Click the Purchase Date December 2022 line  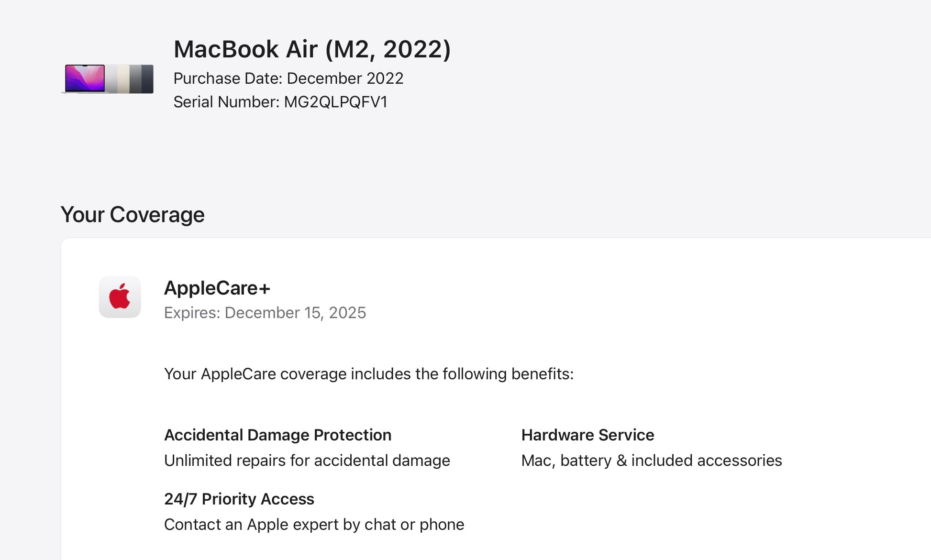288,78
